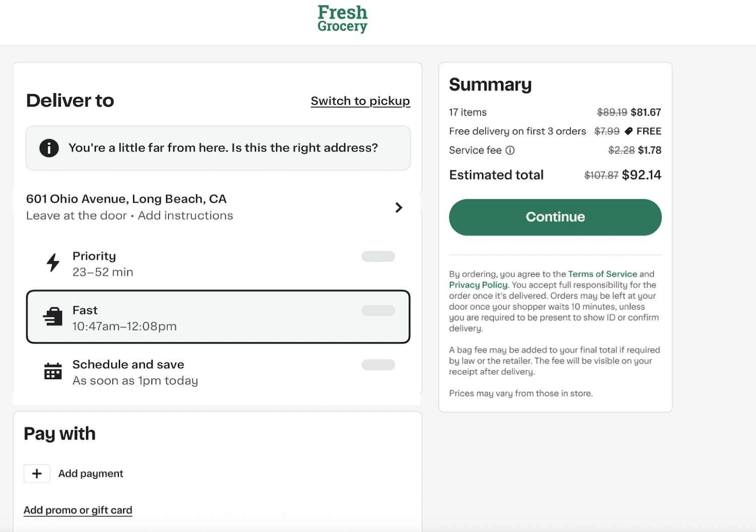The height and width of the screenshot is (532, 756).
Task: Open the Privacy Policy link
Action: [478, 285]
